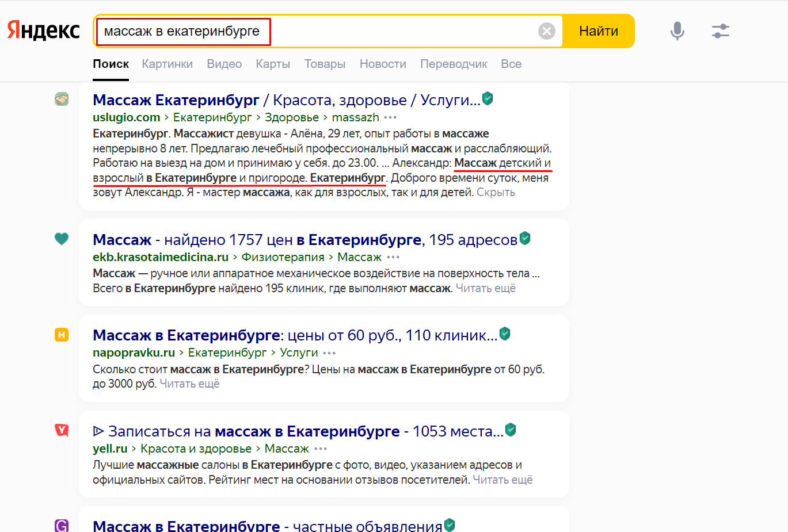788x532 pixels.
Task: Start voice search with microphone icon
Action: (x=677, y=31)
